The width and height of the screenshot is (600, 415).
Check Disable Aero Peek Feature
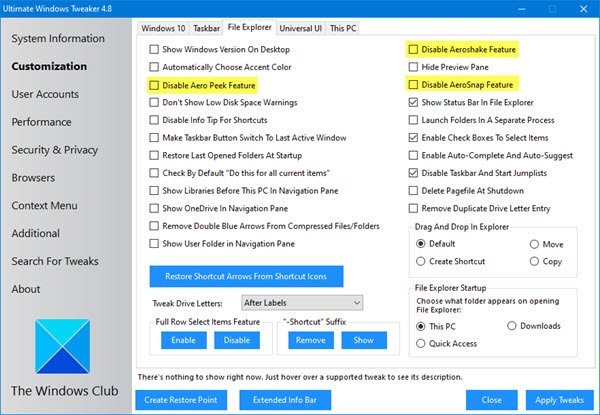[154, 85]
